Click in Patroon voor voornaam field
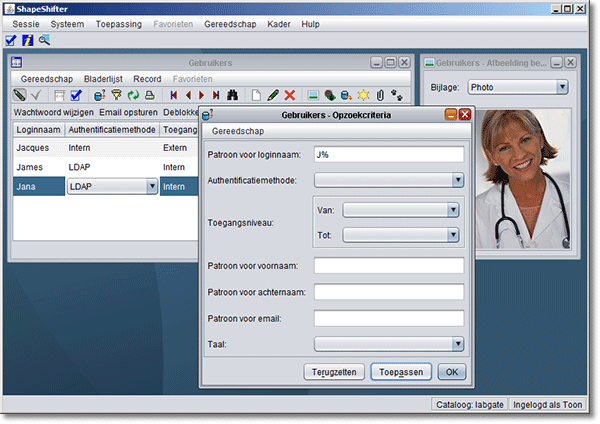 (389, 266)
